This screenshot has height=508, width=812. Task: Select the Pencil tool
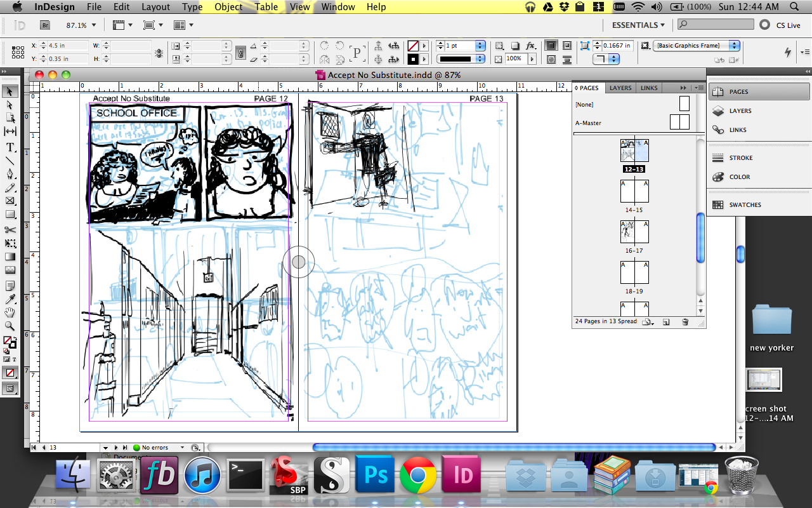(x=10, y=188)
